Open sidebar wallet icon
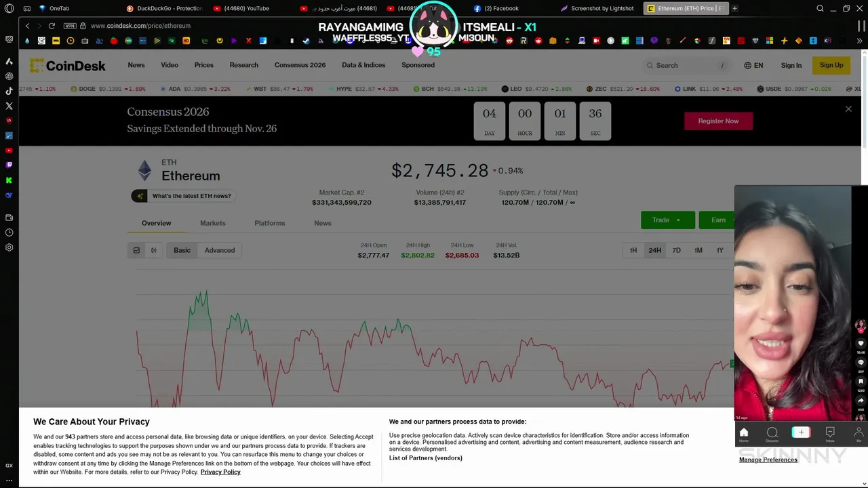The width and height of the screenshot is (868, 488). pos(9,218)
